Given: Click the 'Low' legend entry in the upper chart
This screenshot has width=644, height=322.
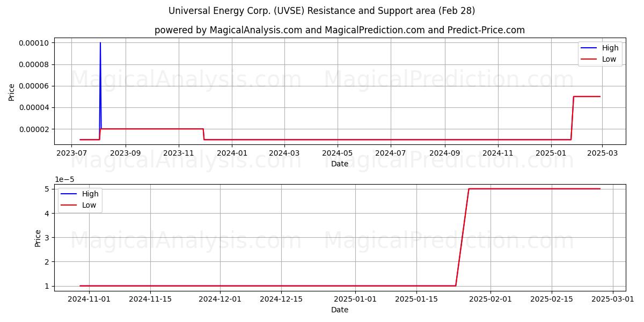Looking at the screenshot, I should (x=599, y=59).
